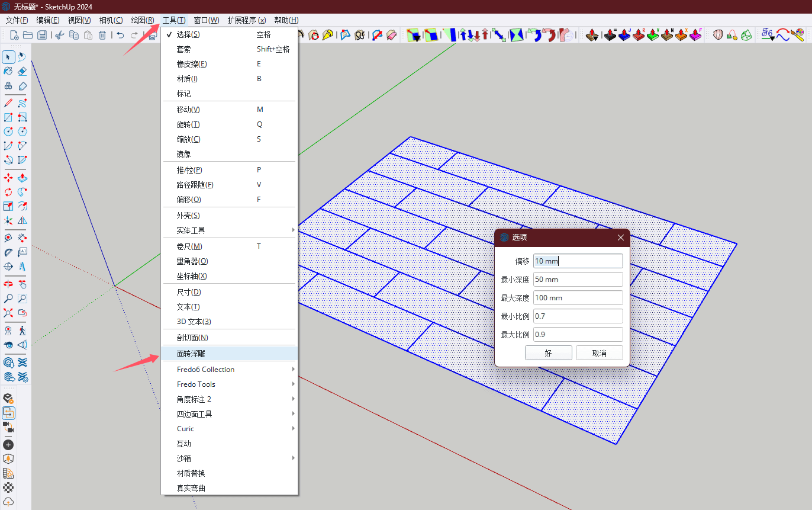Toggle the checked 选择(S) menu item
The width and height of the screenshot is (812, 510).
(x=188, y=34)
